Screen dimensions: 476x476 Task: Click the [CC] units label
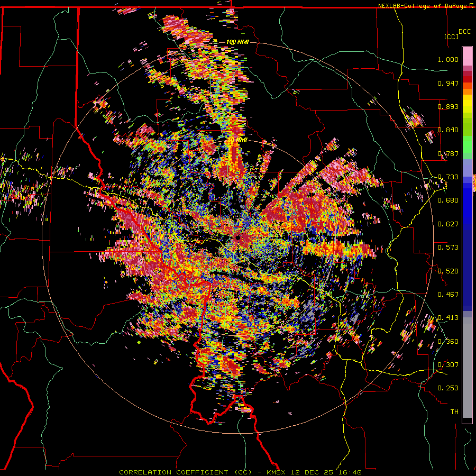452,36
